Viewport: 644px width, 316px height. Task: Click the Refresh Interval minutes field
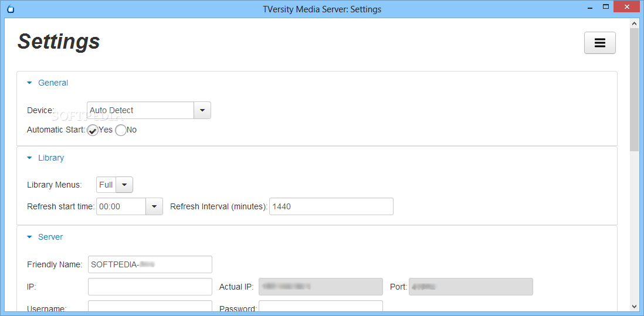[331, 206]
